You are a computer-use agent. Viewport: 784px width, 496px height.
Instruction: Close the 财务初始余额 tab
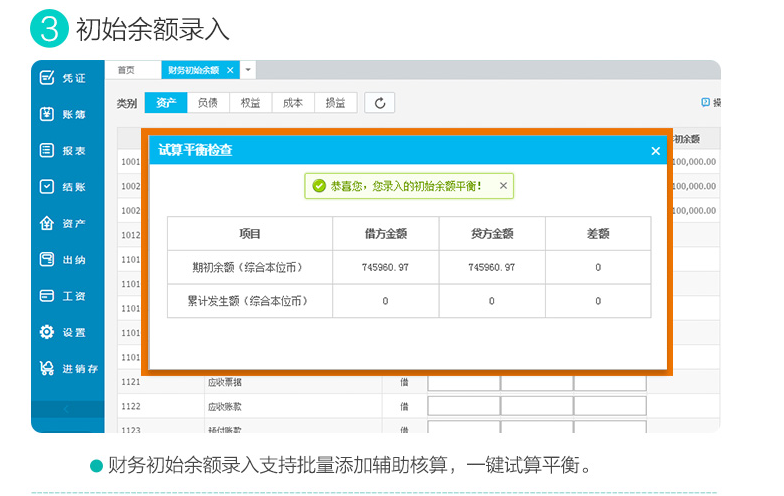pyautogui.click(x=230, y=70)
